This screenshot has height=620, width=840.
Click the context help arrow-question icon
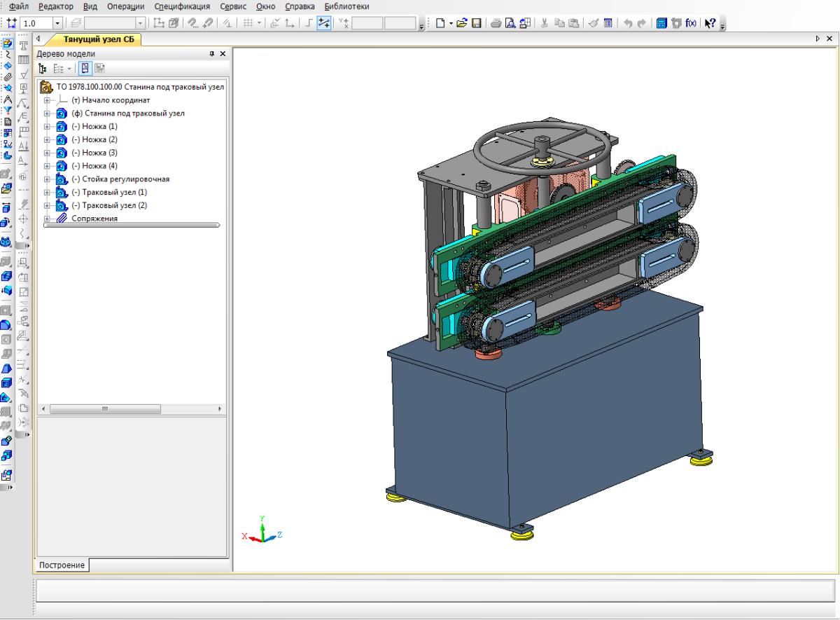(710, 23)
